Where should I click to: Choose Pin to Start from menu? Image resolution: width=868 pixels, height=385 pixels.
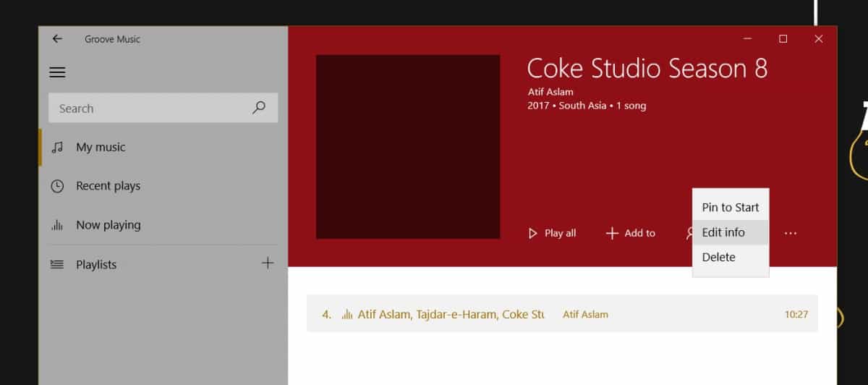pos(730,207)
